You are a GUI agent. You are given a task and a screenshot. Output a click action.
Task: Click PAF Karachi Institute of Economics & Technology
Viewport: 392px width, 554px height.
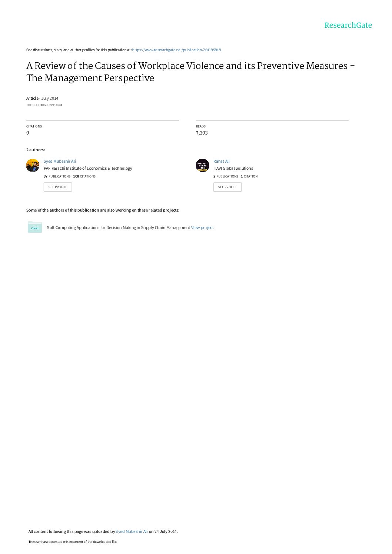(x=88, y=168)
